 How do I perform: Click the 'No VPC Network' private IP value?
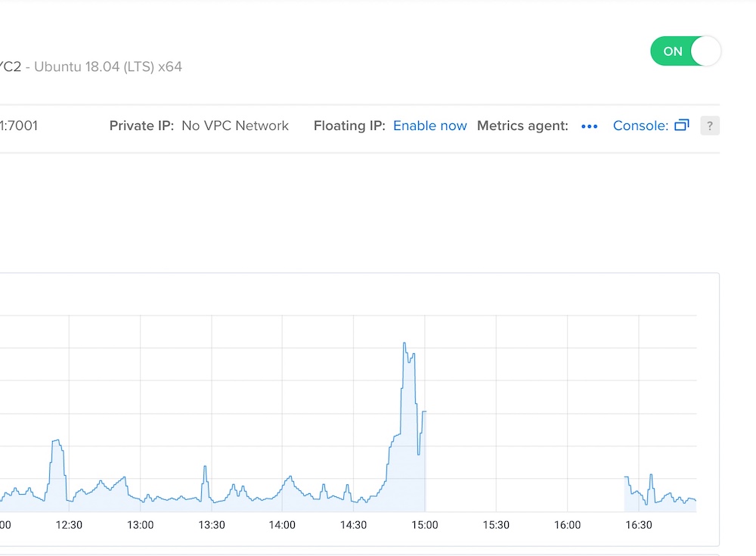click(x=235, y=126)
